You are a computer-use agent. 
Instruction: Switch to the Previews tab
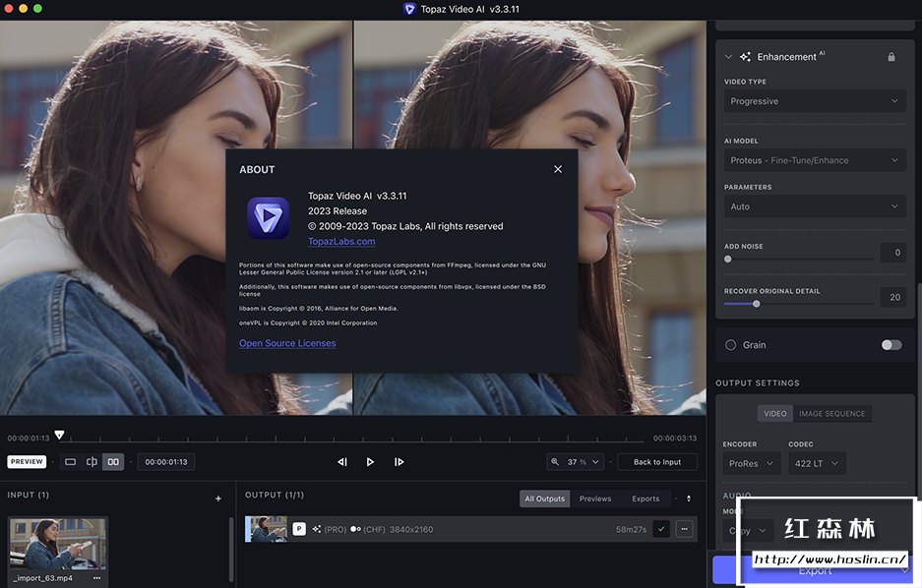[x=595, y=499]
